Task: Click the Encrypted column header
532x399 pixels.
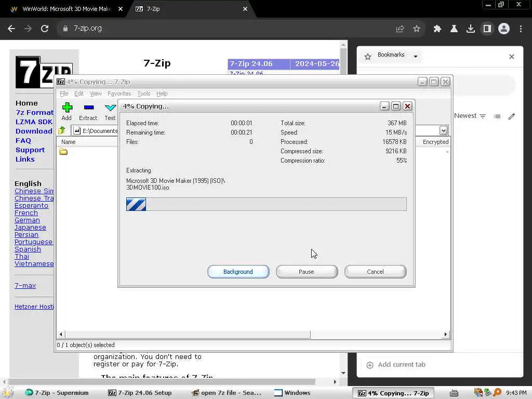Action: (436, 142)
